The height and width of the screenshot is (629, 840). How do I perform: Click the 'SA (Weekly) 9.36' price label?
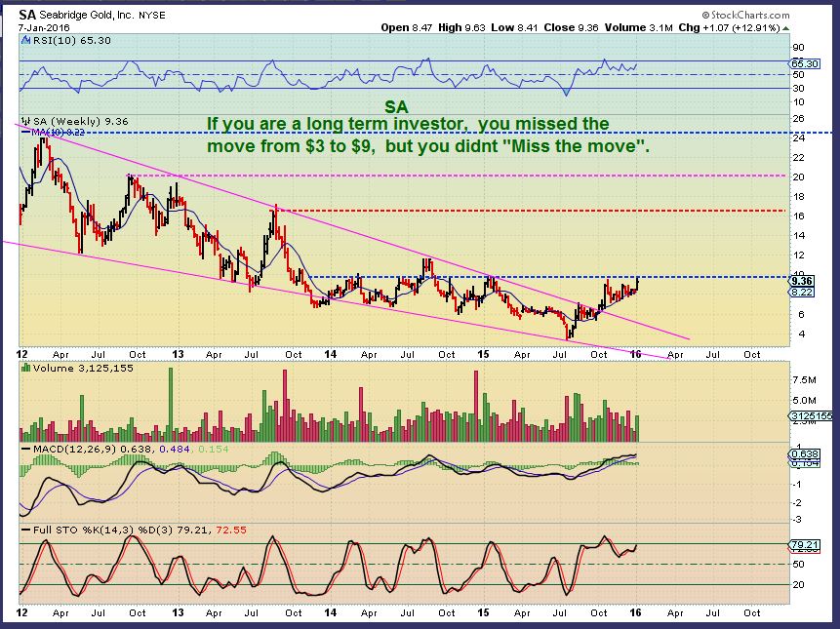(x=81, y=122)
